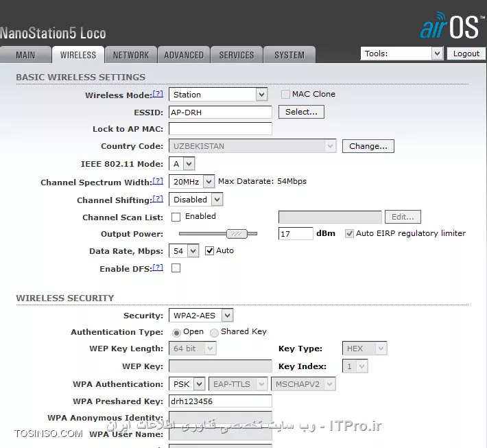
Task: Switch to the WIRELESS tab
Action: tap(78, 55)
